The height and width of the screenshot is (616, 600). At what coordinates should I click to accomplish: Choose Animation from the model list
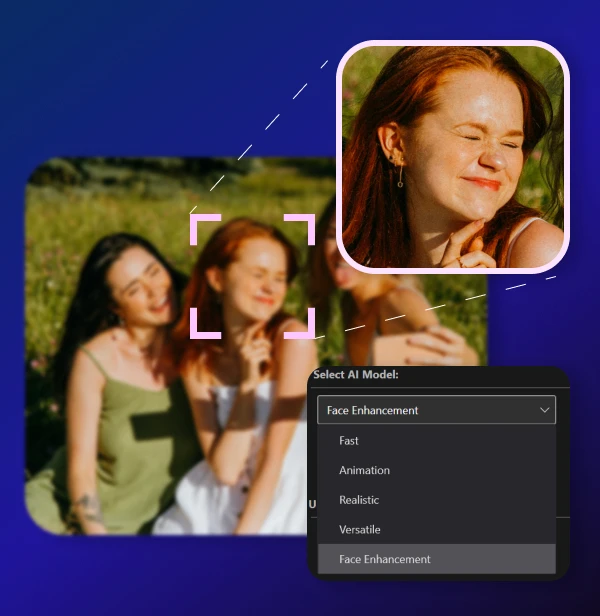pos(436,470)
